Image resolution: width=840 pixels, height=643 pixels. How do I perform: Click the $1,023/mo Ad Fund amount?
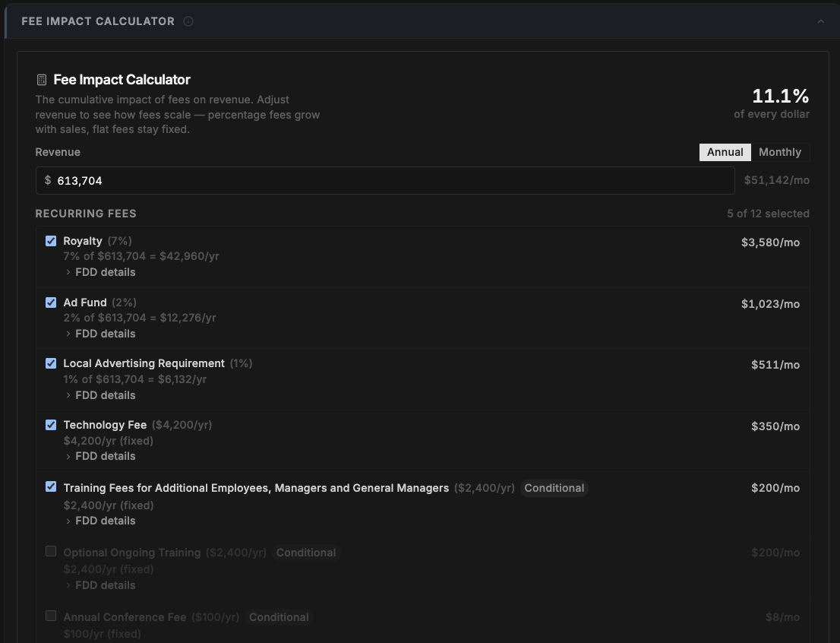[770, 305]
